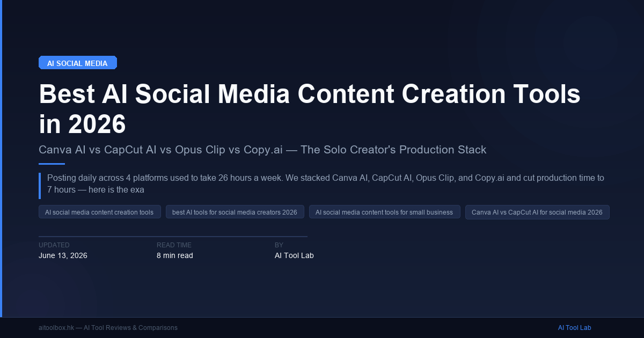Image resolution: width=644 pixels, height=338 pixels.
Task: Click the READ TIME label
Action: coord(174,245)
